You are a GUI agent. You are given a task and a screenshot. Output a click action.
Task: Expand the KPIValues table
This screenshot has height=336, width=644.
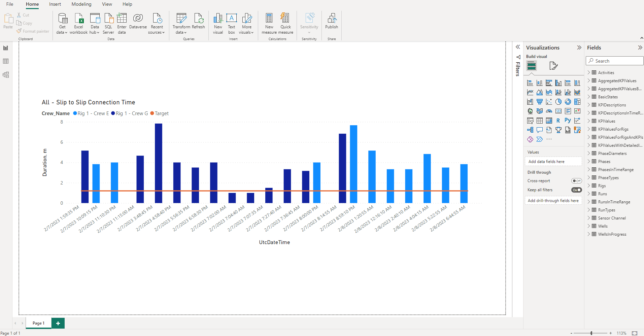[x=589, y=121]
